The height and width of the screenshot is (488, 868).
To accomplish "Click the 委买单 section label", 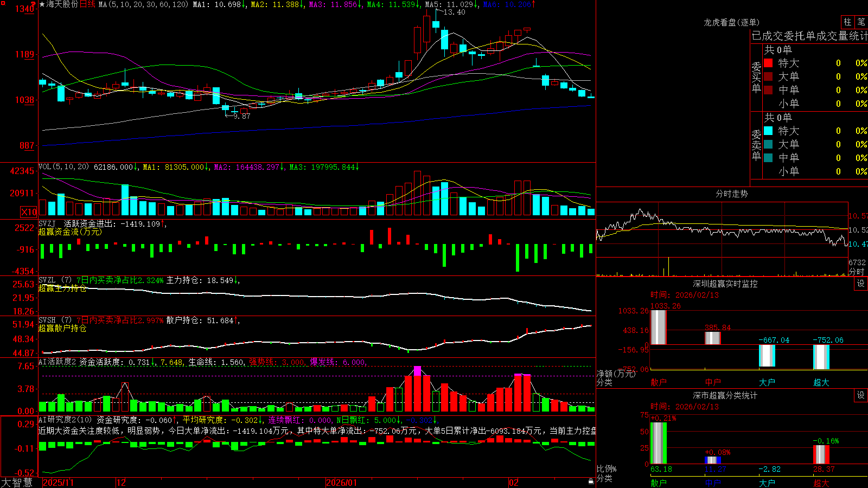I will [x=756, y=77].
